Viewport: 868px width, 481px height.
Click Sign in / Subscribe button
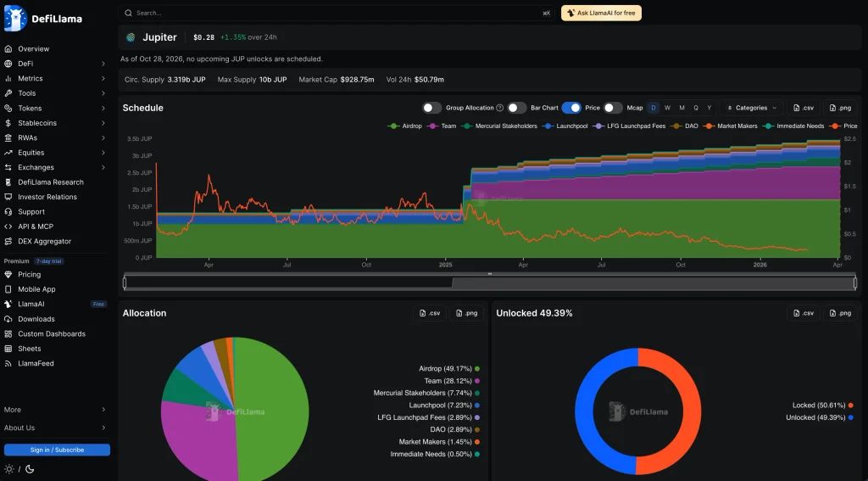[x=57, y=450]
